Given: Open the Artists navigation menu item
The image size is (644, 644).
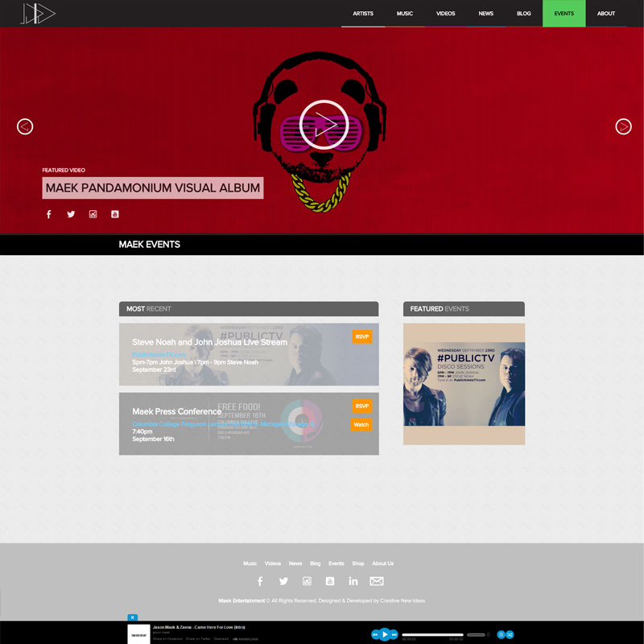Looking at the screenshot, I should (x=363, y=14).
